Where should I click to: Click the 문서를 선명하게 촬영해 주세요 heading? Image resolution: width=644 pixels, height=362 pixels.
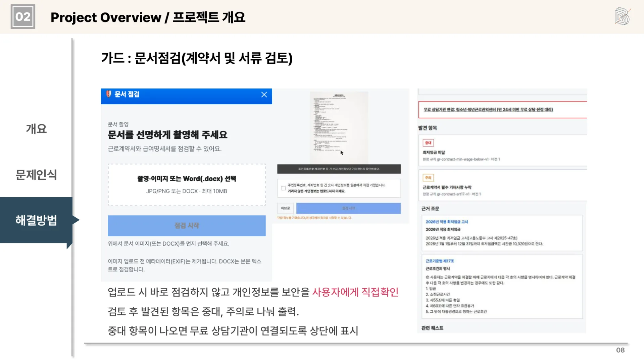pos(167,135)
